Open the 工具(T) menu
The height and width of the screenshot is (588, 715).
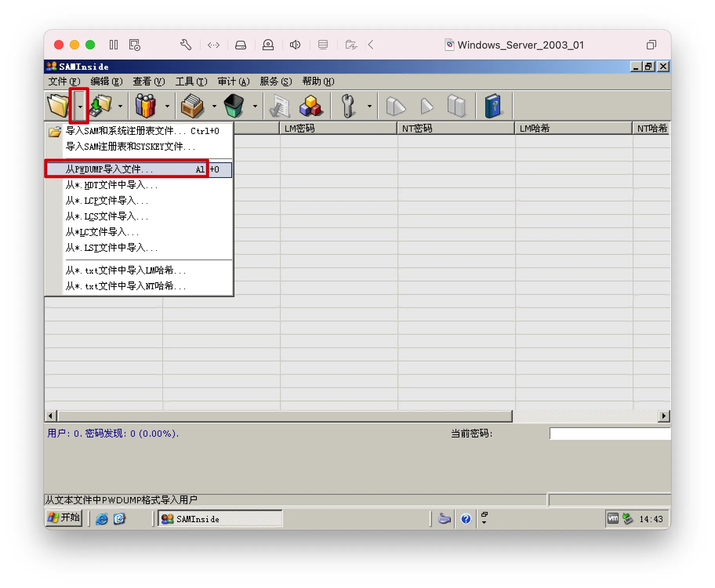click(191, 82)
